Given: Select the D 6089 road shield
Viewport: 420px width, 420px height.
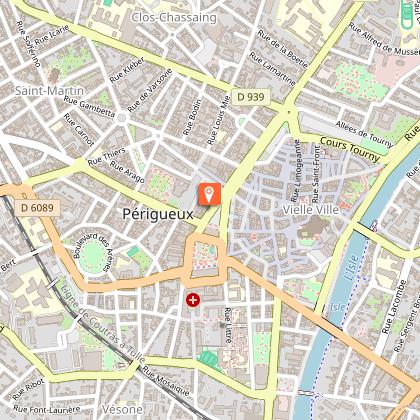Looking at the screenshot, I should 37,208.
